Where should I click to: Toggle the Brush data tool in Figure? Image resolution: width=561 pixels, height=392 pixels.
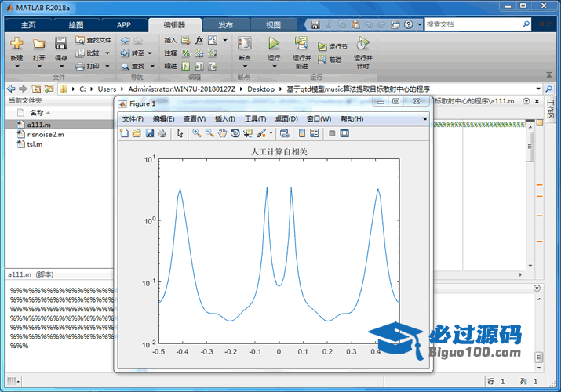coord(261,133)
